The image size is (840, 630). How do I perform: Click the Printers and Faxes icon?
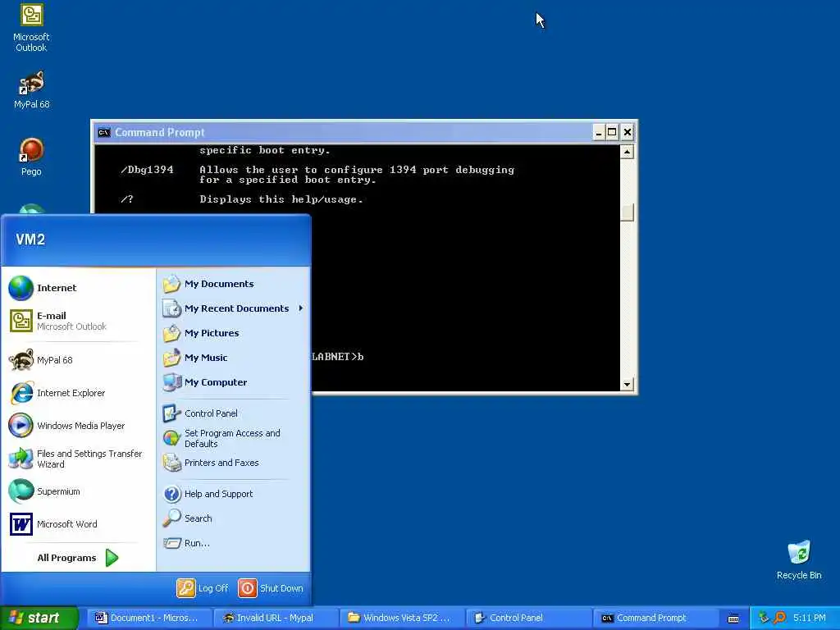click(172, 463)
